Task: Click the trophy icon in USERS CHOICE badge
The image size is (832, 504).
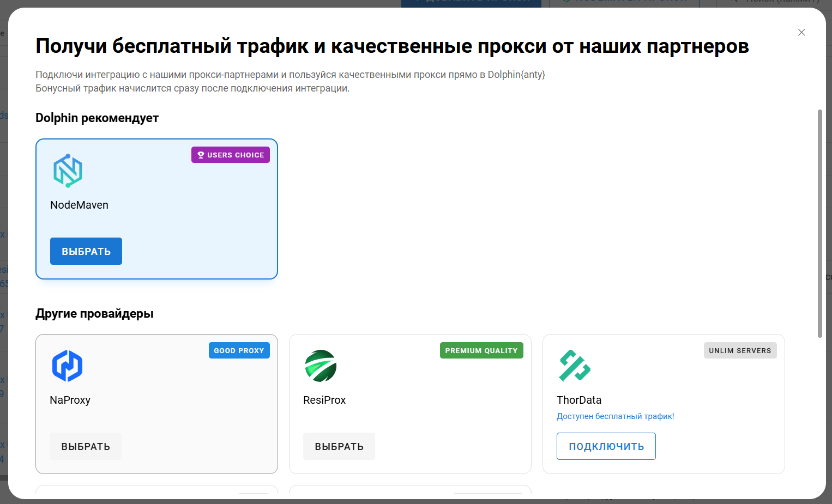Action: click(201, 155)
